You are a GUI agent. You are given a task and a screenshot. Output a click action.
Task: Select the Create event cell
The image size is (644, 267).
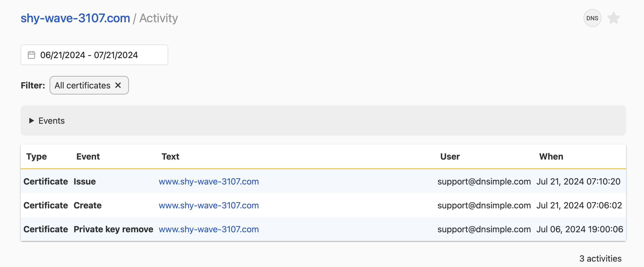pyautogui.click(x=88, y=205)
